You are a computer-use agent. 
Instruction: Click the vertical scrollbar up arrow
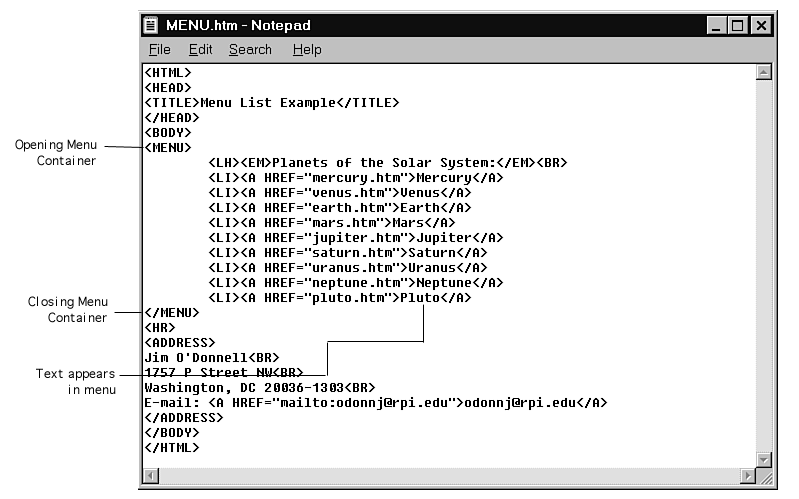click(763, 72)
